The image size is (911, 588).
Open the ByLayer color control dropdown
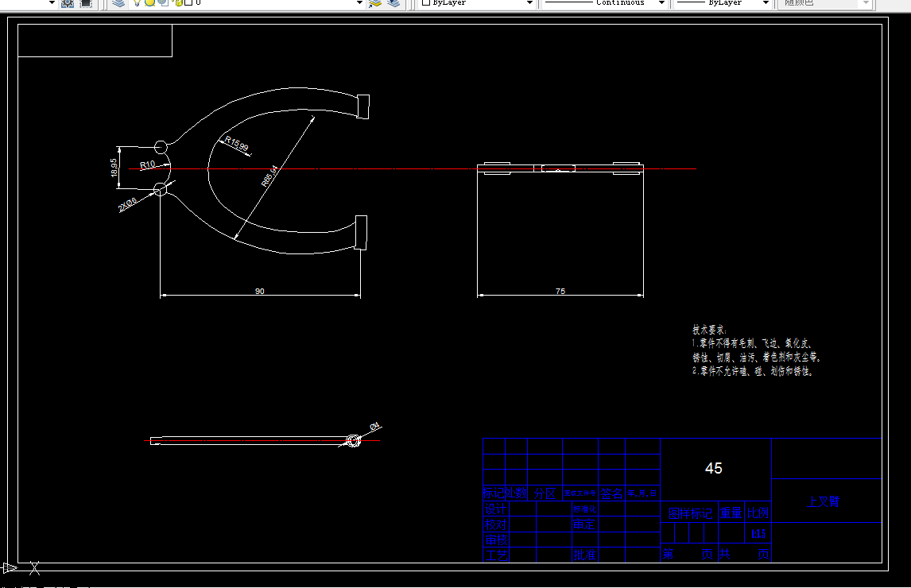click(530, 3)
